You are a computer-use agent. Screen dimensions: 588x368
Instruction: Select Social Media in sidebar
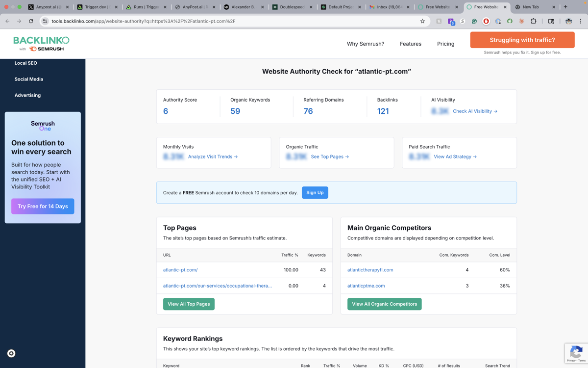click(x=29, y=79)
